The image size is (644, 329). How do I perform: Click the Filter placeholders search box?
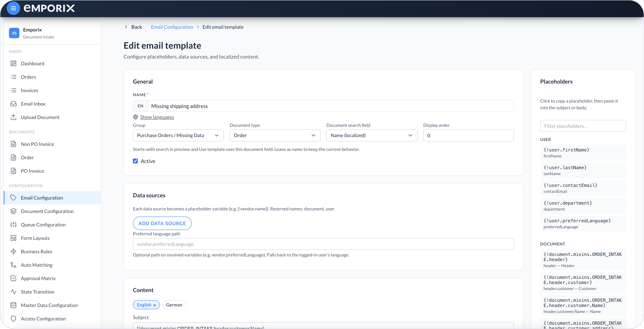[x=583, y=126]
